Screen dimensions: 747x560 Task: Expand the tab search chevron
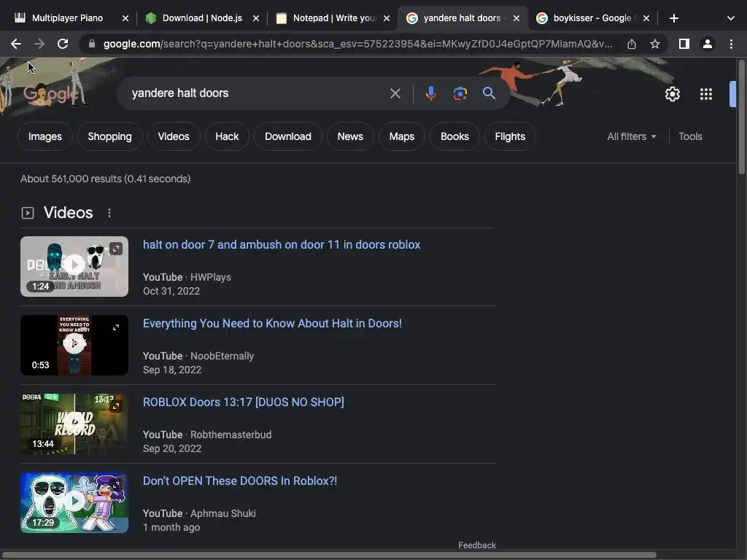(x=731, y=18)
